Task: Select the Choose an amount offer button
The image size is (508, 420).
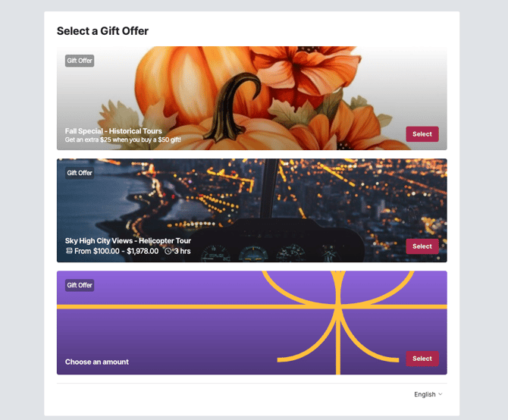Action: [x=422, y=359]
